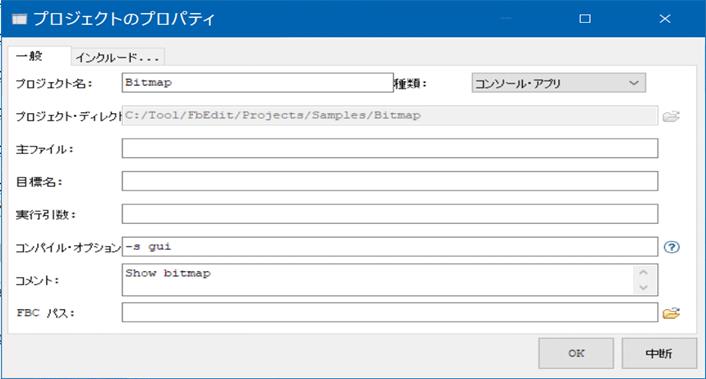Click the 主ファイル label
Screen dimensions: 706x379
pos(45,149)
